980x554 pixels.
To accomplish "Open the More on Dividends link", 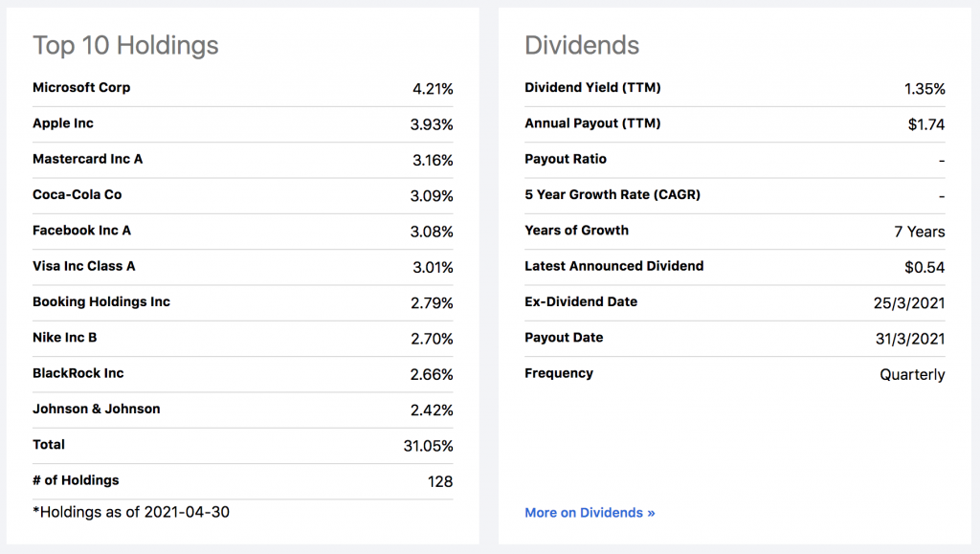I will pyautogui.click(x=590, y=513).
